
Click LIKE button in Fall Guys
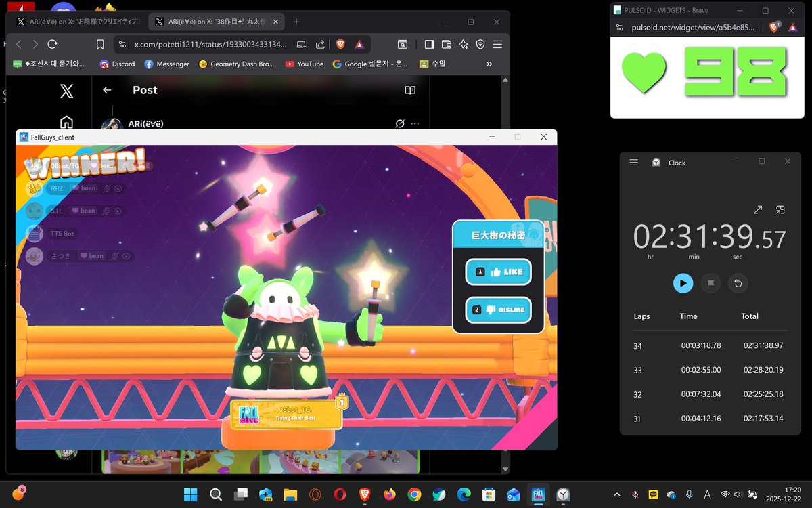498,272
